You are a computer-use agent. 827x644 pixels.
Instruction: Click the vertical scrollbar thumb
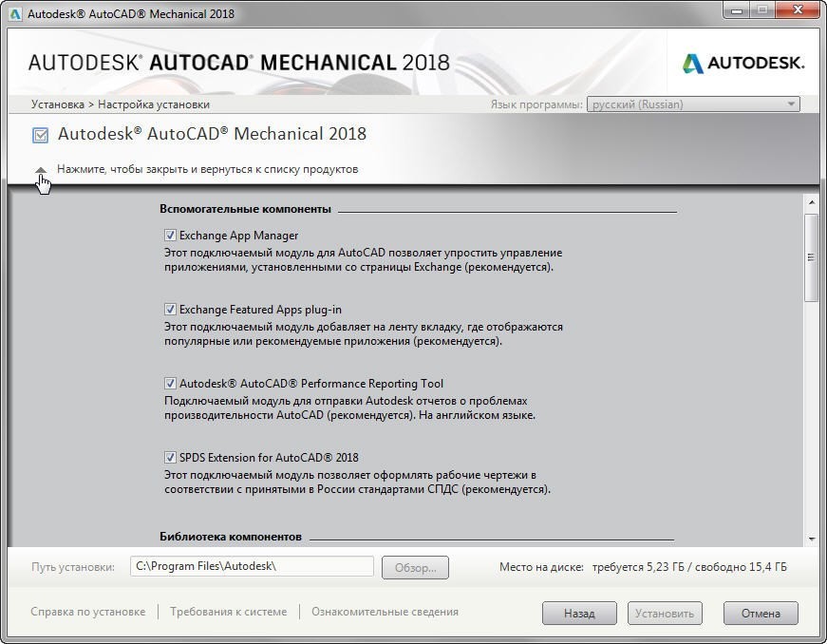click(x=811, y=257)
